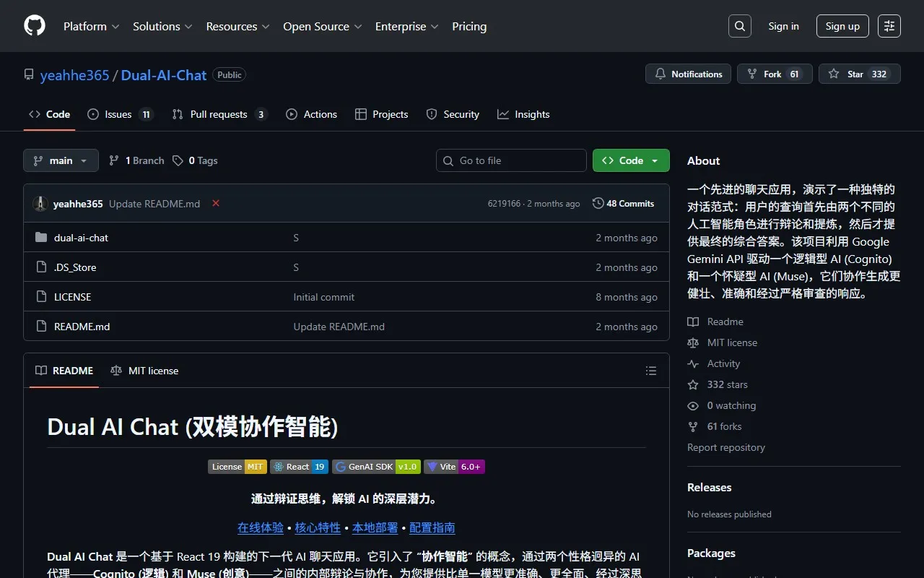Open the Report repository link
Image resolution: width=924 pixels, height=578 pixels.
pos(725,447)
